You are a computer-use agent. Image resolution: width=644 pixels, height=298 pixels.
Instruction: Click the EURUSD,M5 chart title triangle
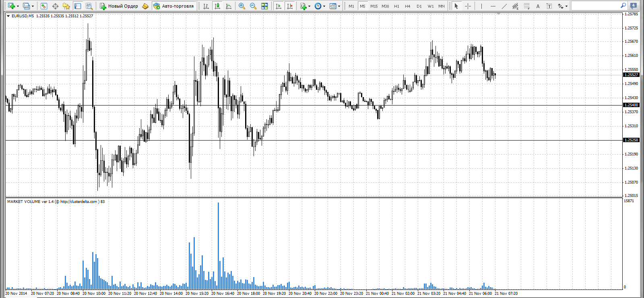pyautogui.click(x=8, y=16)
